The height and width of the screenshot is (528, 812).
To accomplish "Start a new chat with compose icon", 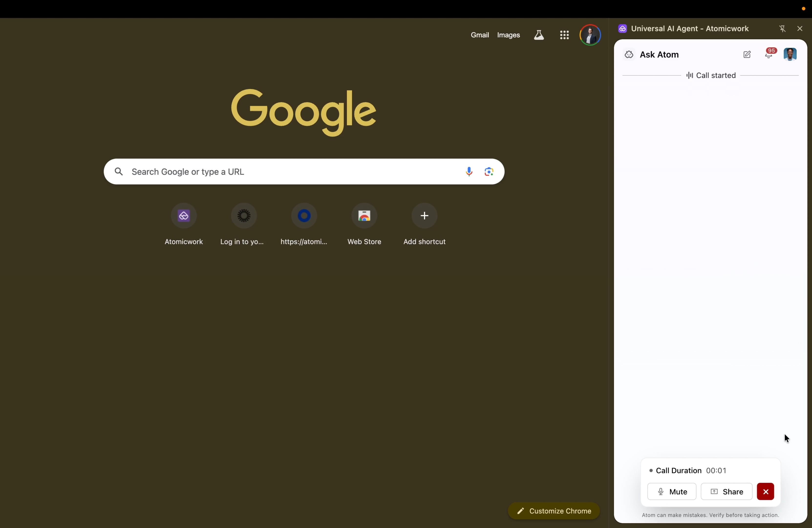I will pyautogui.click(x=747, y=55).
